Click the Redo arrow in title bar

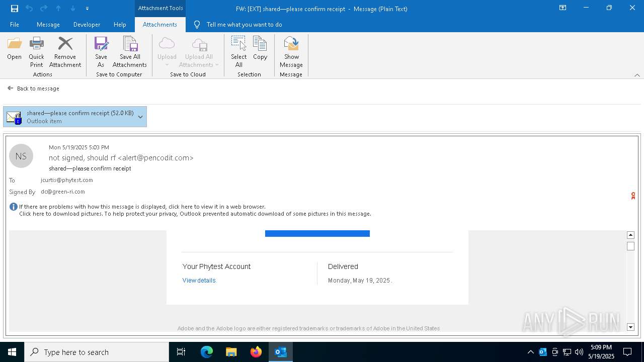[44, 9]
